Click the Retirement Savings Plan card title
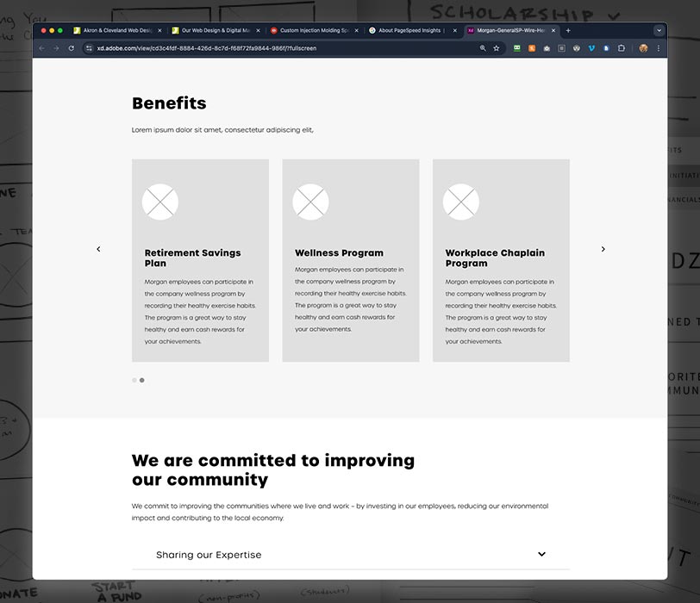This screenshot has width=700, height=603. 192,258
